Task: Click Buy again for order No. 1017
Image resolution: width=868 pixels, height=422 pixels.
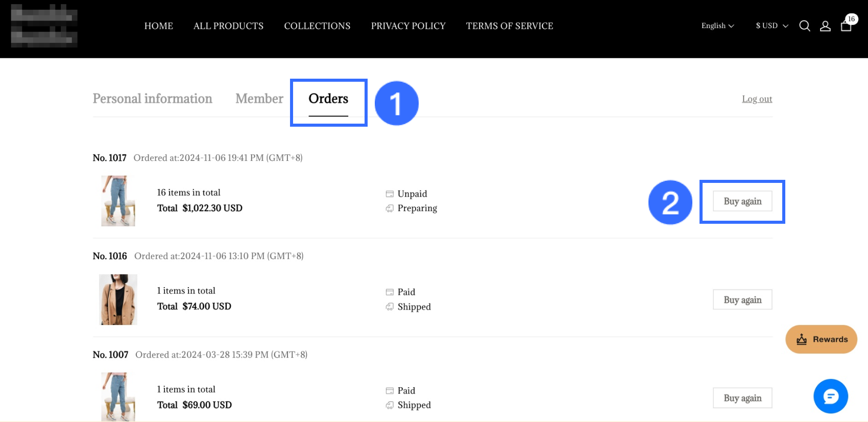Action: point(742,201)
